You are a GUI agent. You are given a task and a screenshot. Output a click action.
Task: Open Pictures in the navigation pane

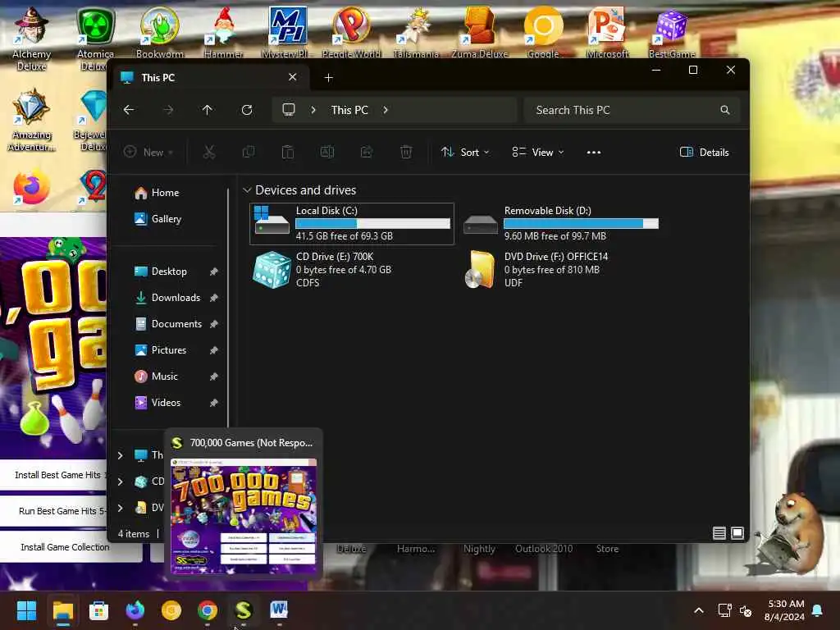tap(169, 349)
